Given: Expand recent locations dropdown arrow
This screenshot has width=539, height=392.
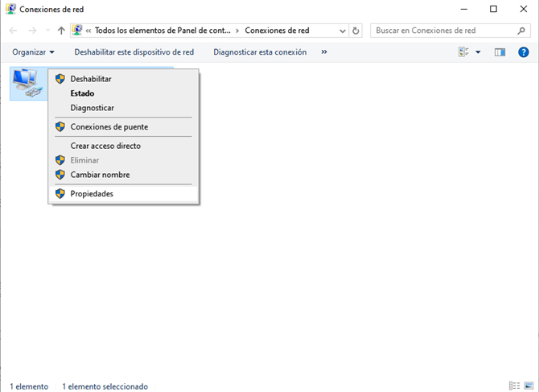Looking at the screenshot, I should [x=47, y=31].
